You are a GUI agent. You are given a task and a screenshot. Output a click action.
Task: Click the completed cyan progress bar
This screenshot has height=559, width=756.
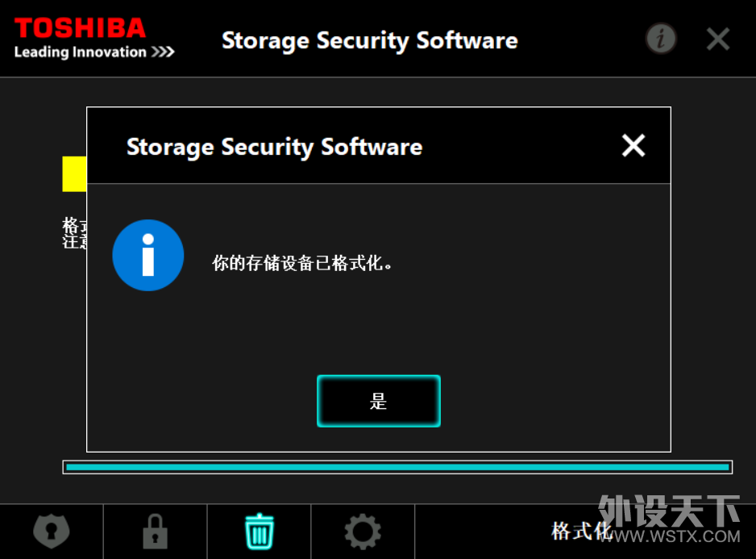tap(397, 467)
